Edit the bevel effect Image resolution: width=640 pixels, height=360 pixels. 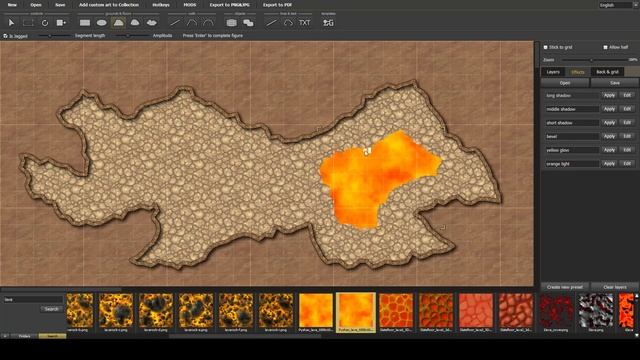point(627,136)
